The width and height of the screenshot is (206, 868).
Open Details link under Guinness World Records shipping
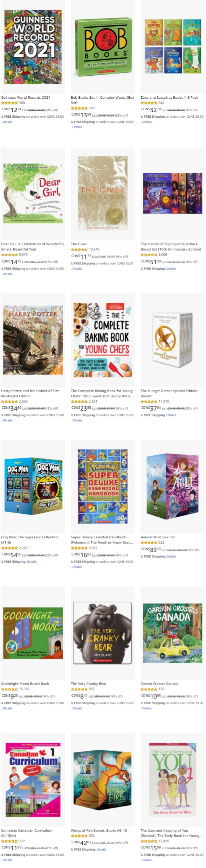coord(8,122)
